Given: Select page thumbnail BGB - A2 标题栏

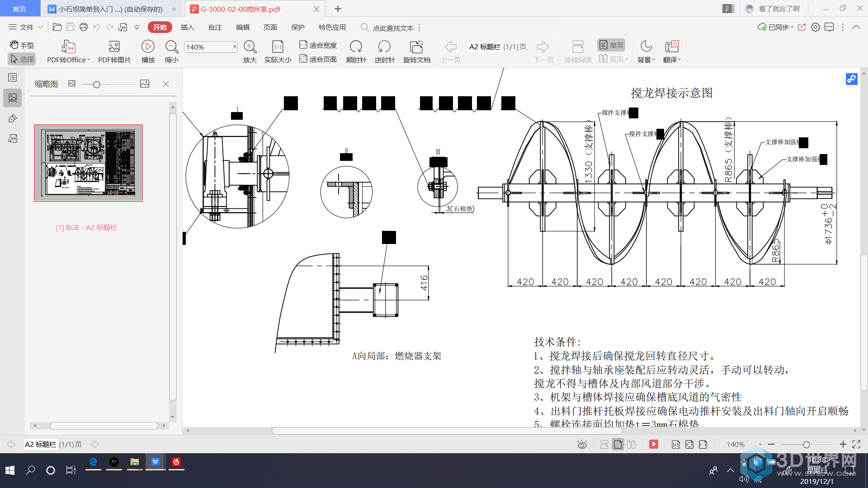Looking at the screenshot, I should coord(88,163).
